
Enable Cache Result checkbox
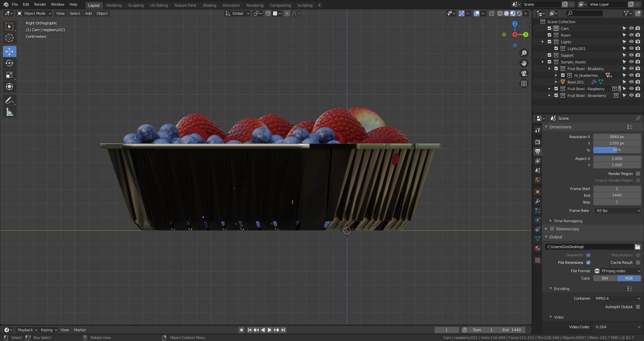[x=638, y=263]
